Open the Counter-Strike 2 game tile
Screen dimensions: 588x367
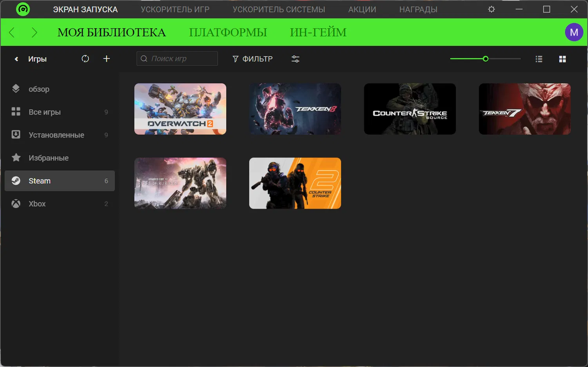[295, 183]
